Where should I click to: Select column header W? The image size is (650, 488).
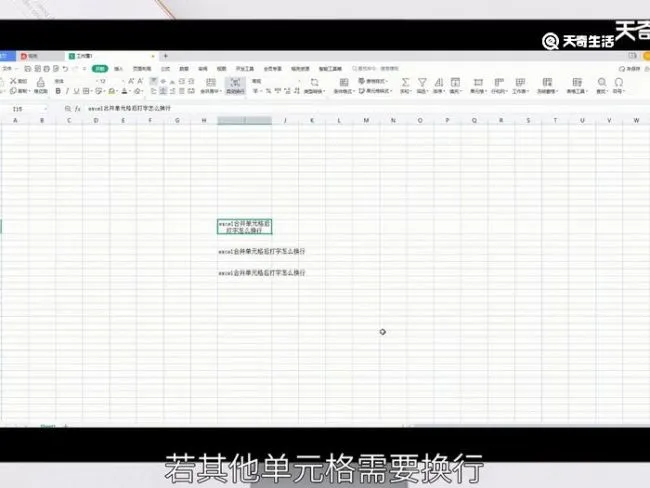tap(636, 121)
